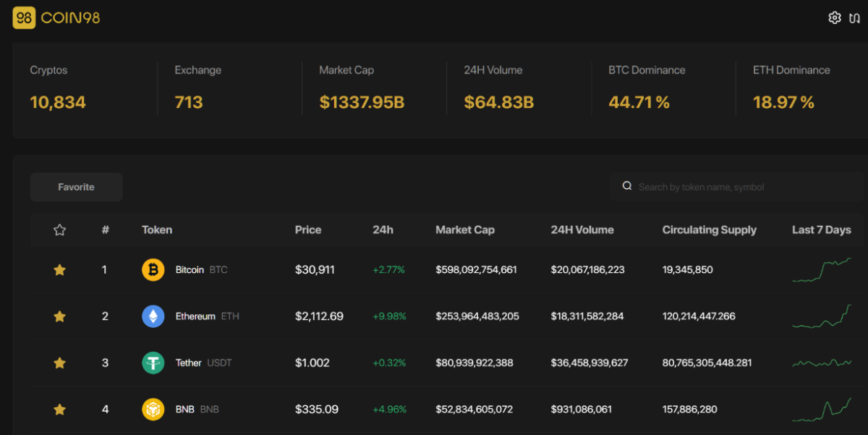Sort by the Market Cap column header
This screenshot has width=868, height=435.
click(x=465, y=230)
